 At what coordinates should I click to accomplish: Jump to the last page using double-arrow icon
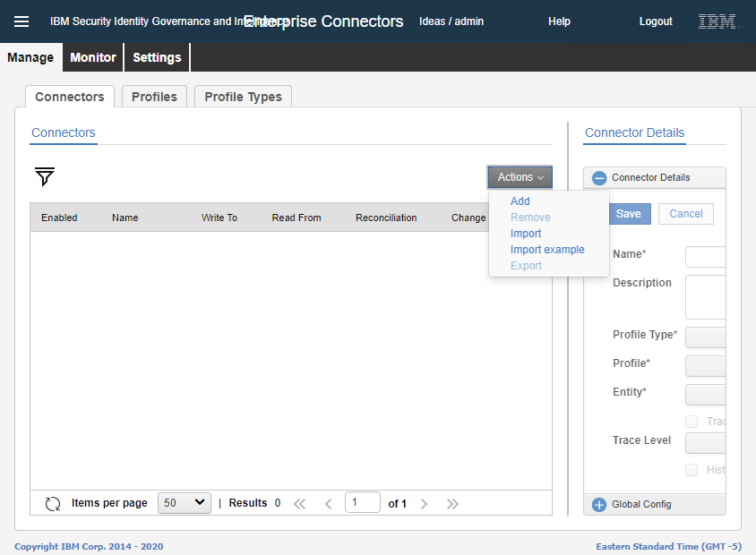pos(452,503)
